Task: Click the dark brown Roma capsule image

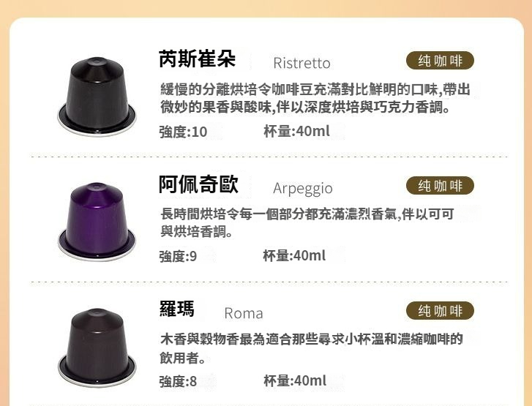Action: pyautogui.click(x=97, y=347)
